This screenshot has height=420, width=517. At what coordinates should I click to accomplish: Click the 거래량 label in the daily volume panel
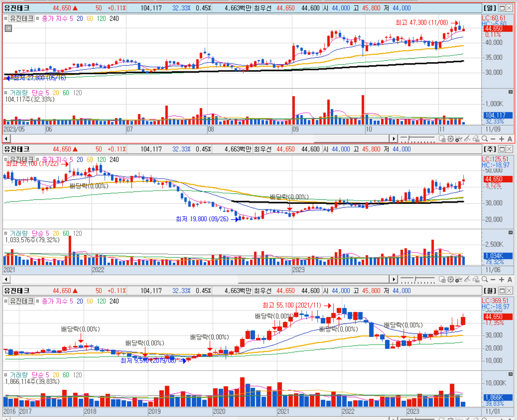click(19, 93)
